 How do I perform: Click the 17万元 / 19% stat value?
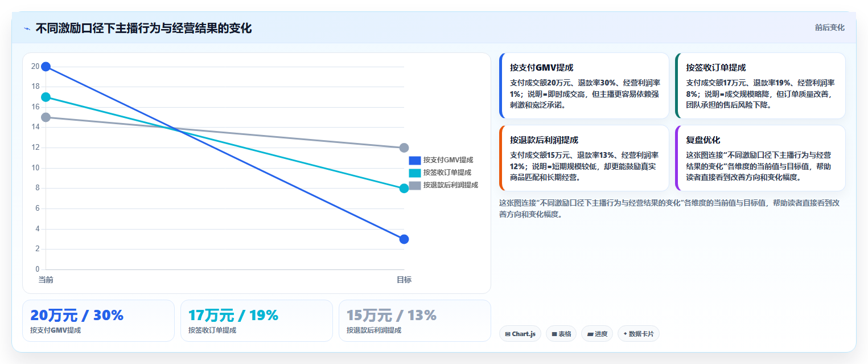(x=233, y=315)
